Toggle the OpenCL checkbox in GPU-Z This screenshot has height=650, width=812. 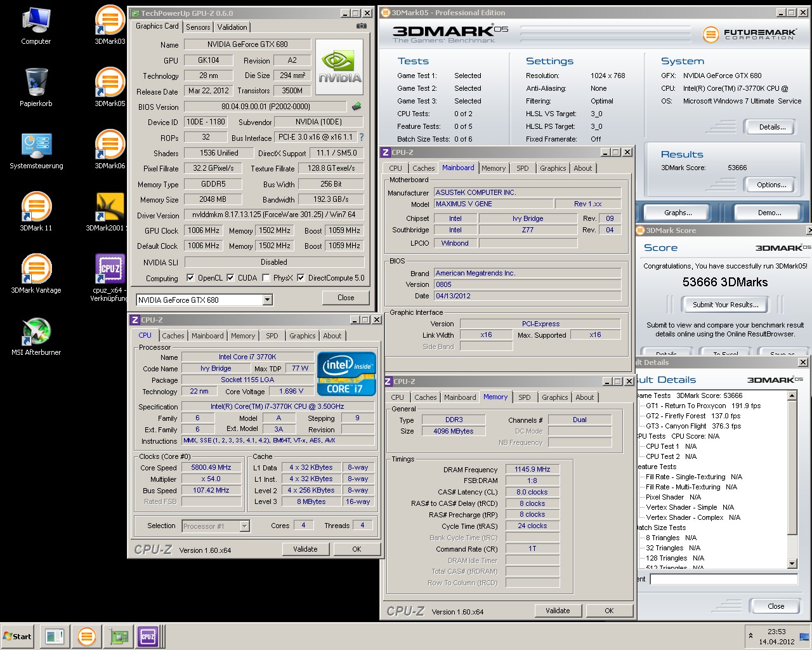click(x=190, y=277)
